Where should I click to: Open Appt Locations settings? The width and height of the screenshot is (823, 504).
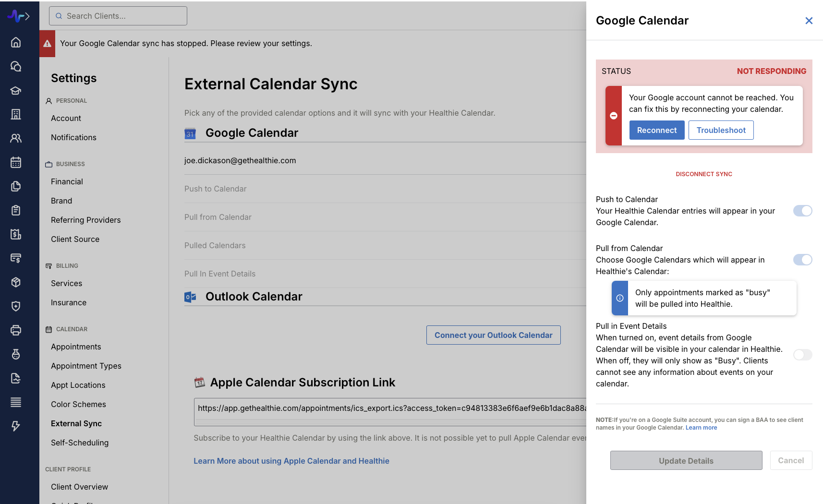tap(78, 385)
